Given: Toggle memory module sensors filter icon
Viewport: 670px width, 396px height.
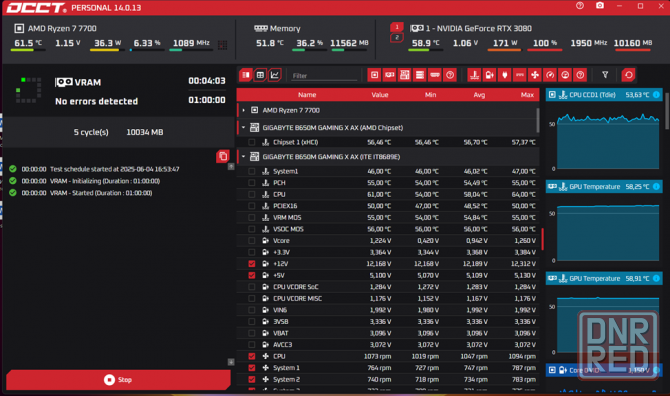Looking at the screenshot, I should click(435, 75).
